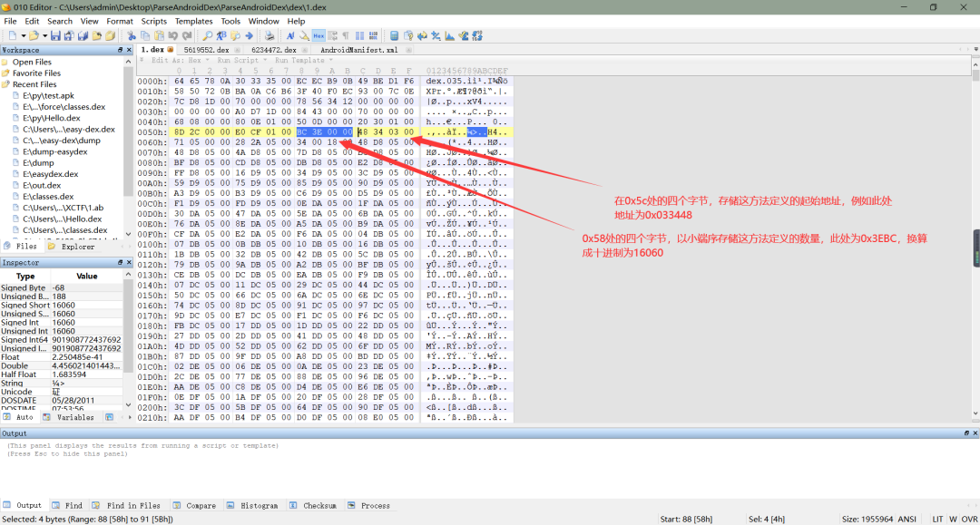This screenshot has height=525, width=980.
Task: Select the Highlight tool icon
Action: pos(303,35)
